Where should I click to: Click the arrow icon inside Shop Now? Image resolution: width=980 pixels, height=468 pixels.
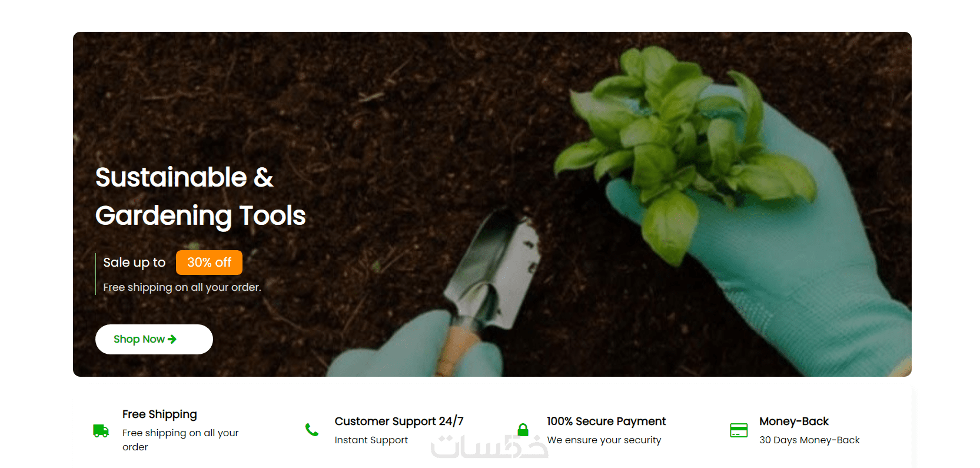coord(172,339)
